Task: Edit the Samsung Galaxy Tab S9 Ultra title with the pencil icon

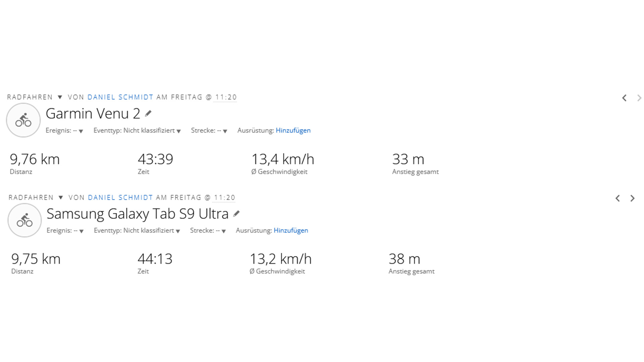Action: pos(236,214)
